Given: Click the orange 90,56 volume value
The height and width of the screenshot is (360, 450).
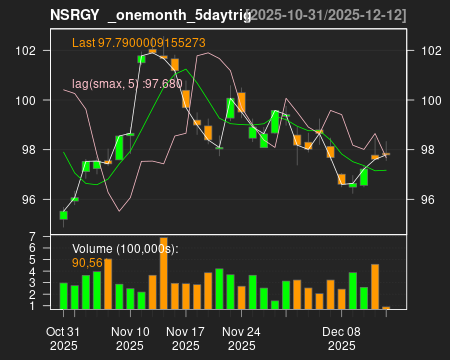Looking at the screenshot, I should (x=87, y=263).
